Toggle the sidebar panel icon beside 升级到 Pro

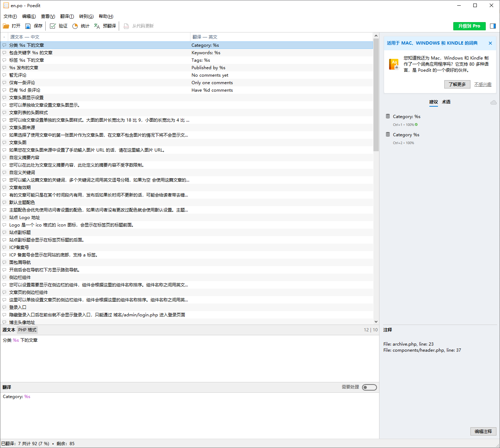coord(493,26)
